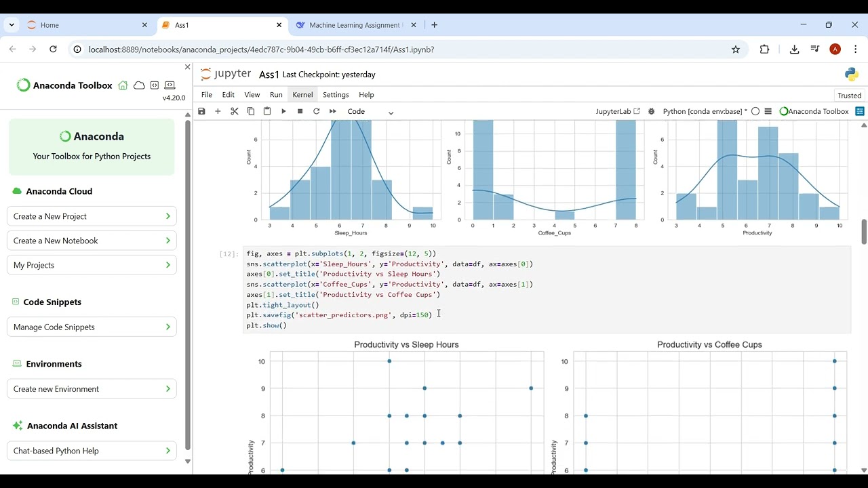Viewport: 868px width, 488px height.
Task: Click the Toolbox panel scroll-down arrow
Action: [188, 462]
